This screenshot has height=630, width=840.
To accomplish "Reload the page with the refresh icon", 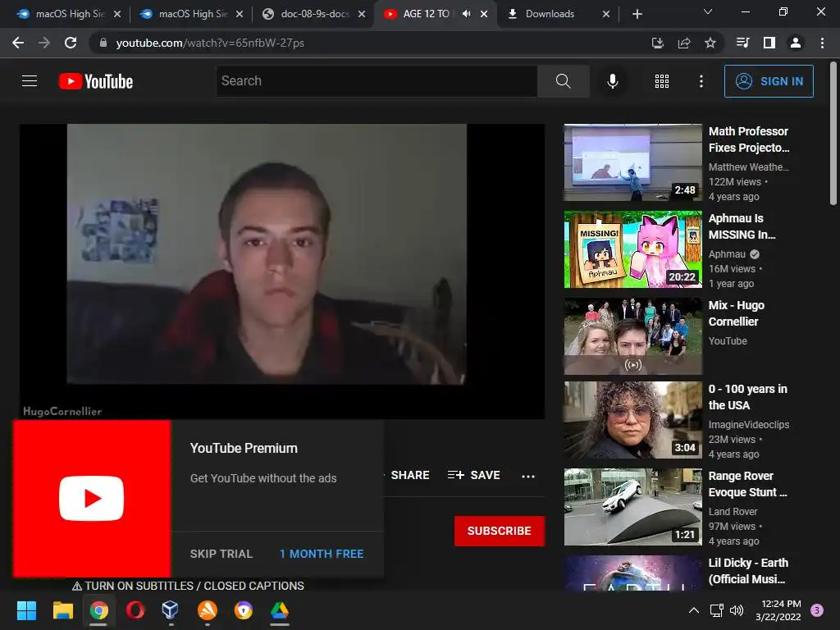I will pos(71,43).
